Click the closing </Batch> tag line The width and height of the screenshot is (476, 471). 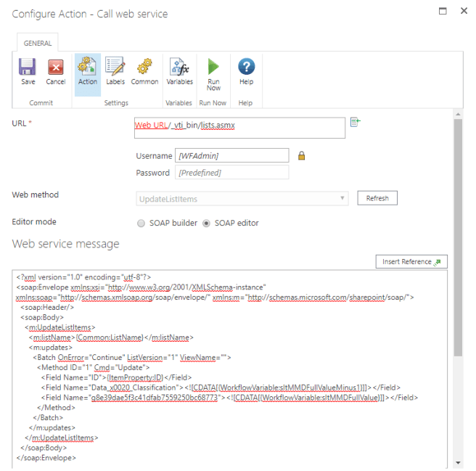(x=48, y=417)
